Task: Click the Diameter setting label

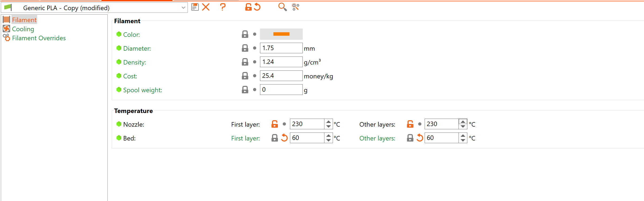Action: [x=137, y=48]
